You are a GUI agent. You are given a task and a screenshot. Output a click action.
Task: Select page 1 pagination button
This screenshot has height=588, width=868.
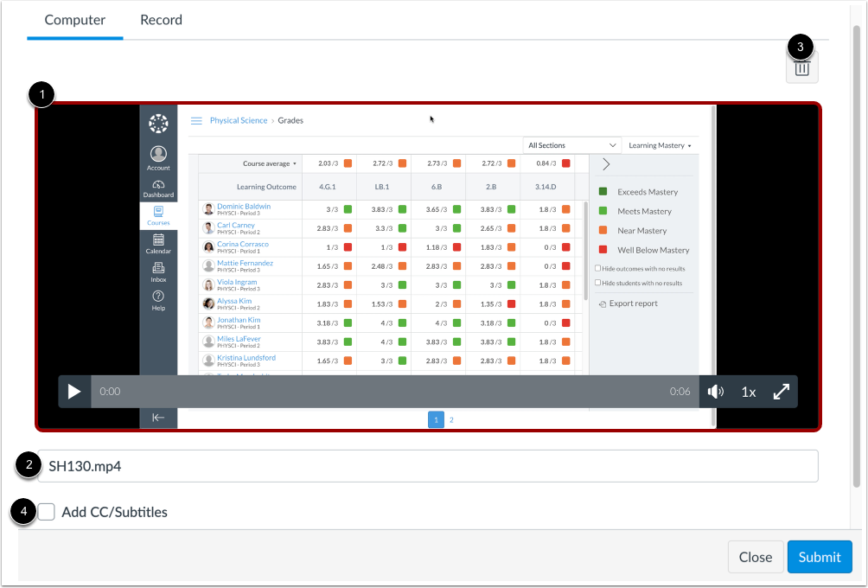[x=437, y=419]
